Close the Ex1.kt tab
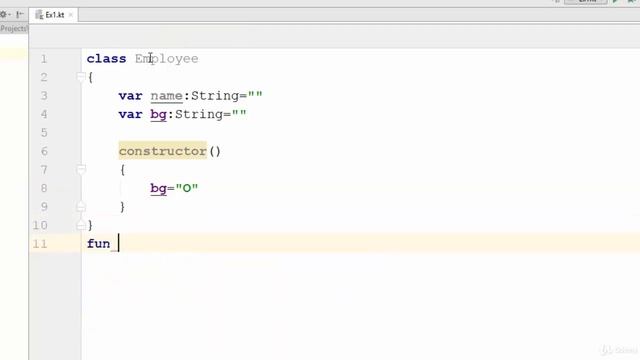The height and width of the screenshot is (360, 640). [71, 15]
